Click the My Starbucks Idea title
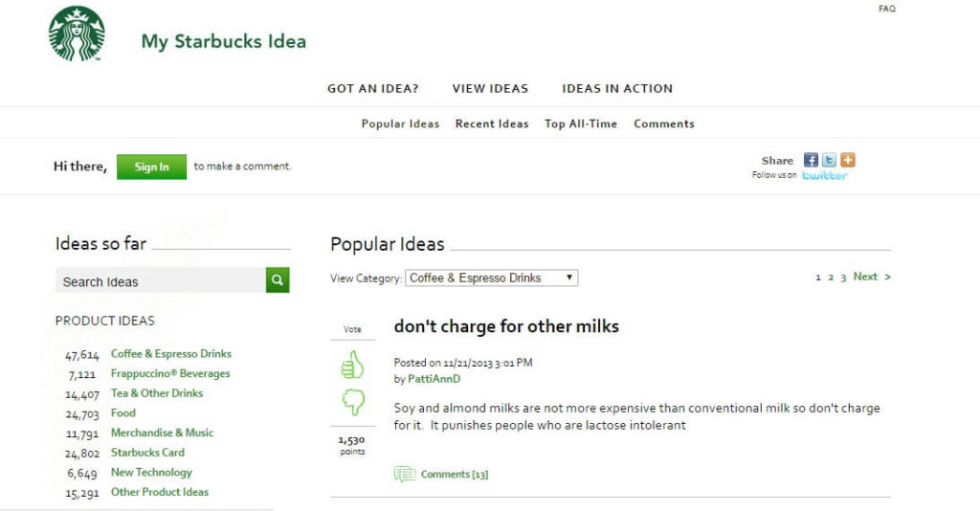Screen dimensions: 980x511 pyautogui.click(x=224, y=41)
